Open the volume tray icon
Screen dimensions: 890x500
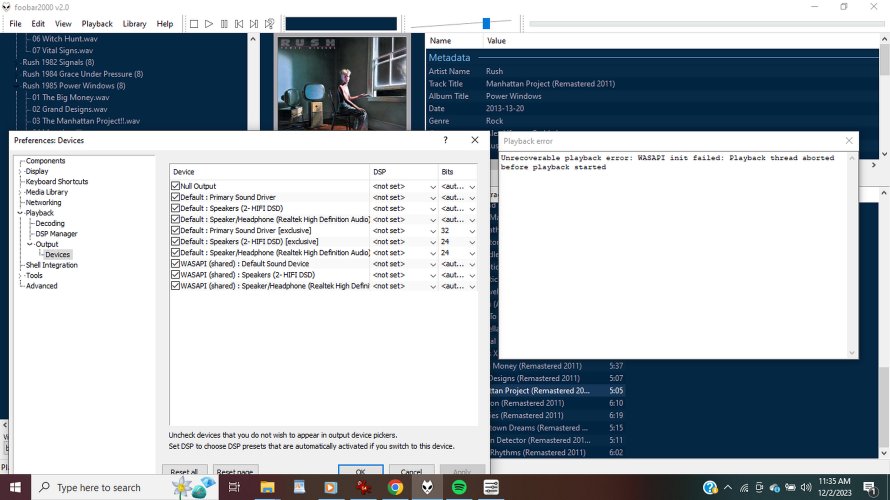coord(806,488)
